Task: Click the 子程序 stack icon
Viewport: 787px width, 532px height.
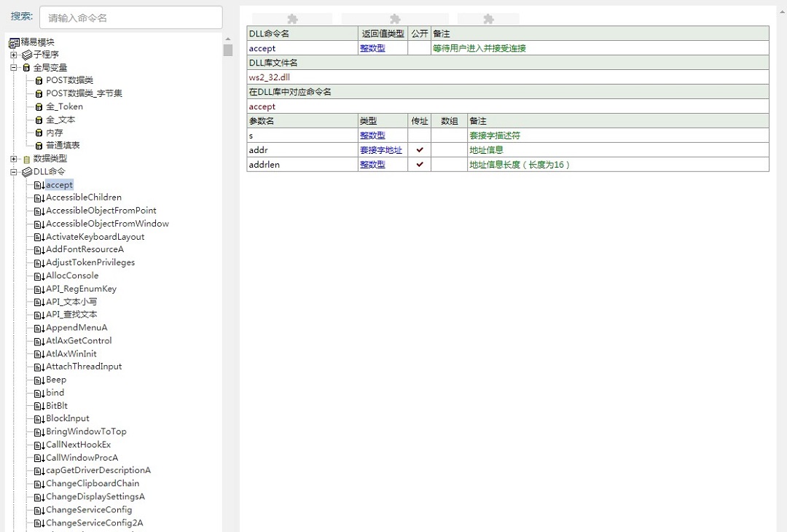Action: (x=27, y=55)
